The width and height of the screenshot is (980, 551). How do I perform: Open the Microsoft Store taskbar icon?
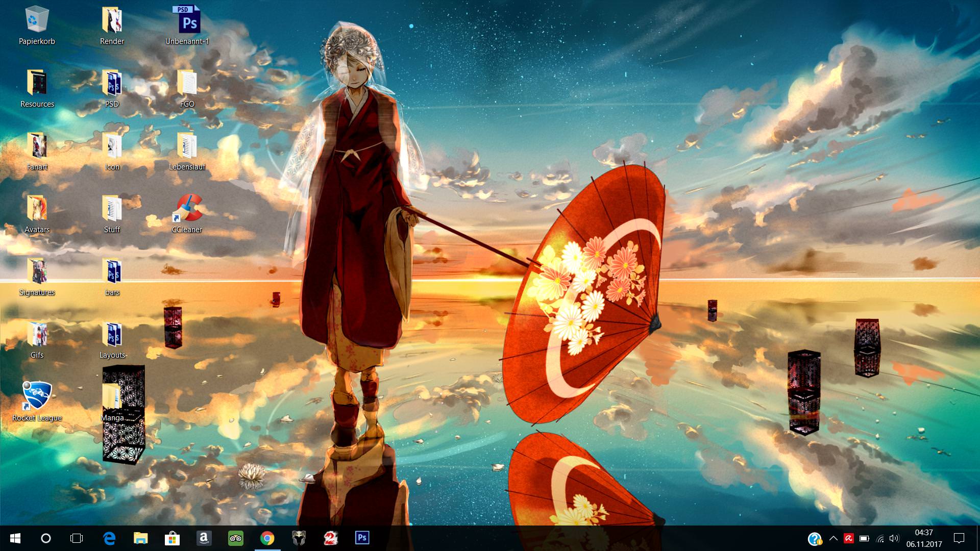coord(172,538)
